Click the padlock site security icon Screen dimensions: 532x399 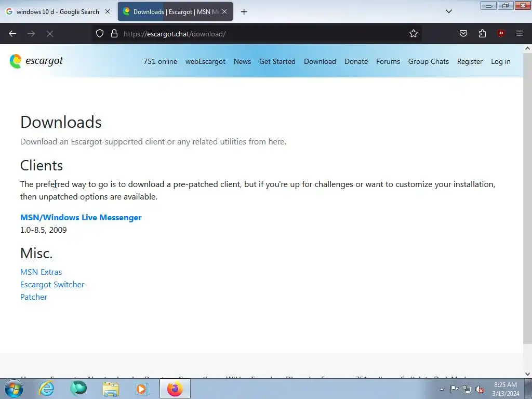pos(114,34)
